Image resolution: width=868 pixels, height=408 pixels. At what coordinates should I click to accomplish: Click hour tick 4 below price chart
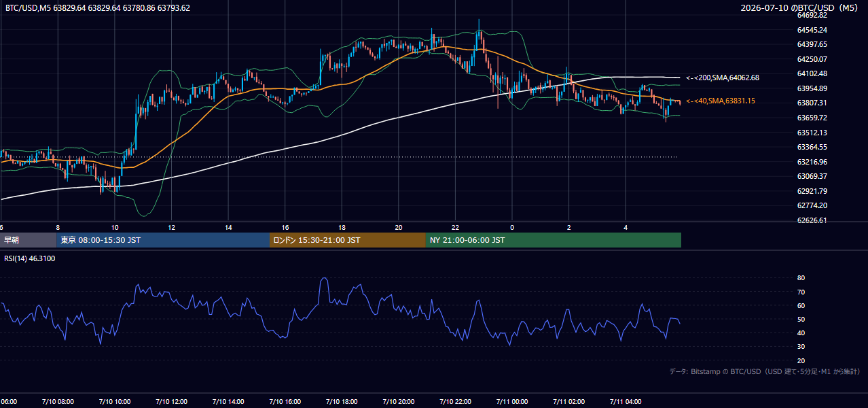[x=626, y=228]
